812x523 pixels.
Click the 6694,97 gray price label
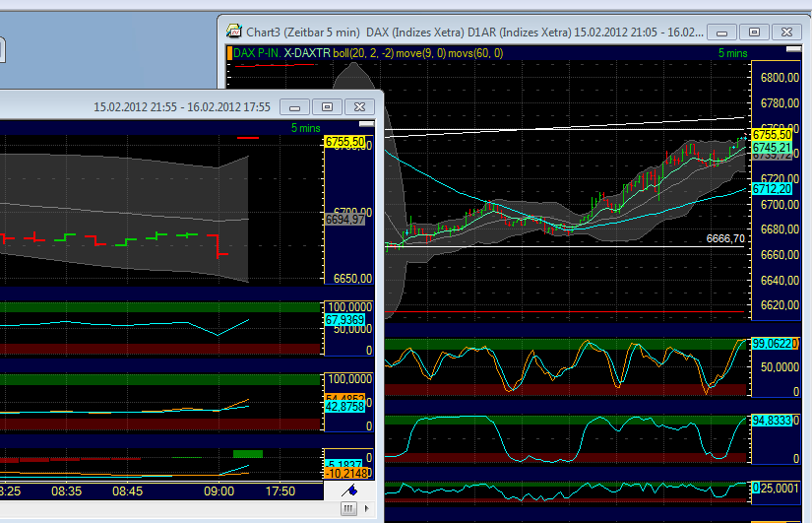pyautogui.click(x=344, y=220)
